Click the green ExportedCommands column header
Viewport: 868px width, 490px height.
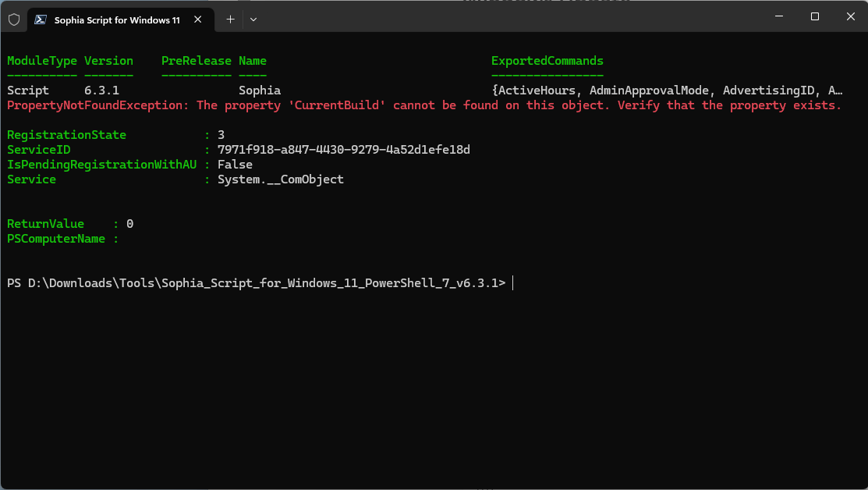(547, 60)
